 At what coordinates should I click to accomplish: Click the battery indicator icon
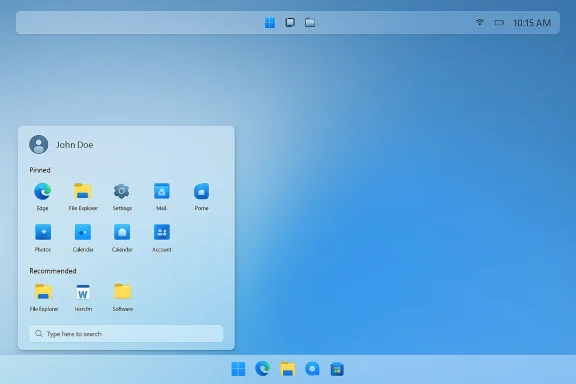(499, 23)
